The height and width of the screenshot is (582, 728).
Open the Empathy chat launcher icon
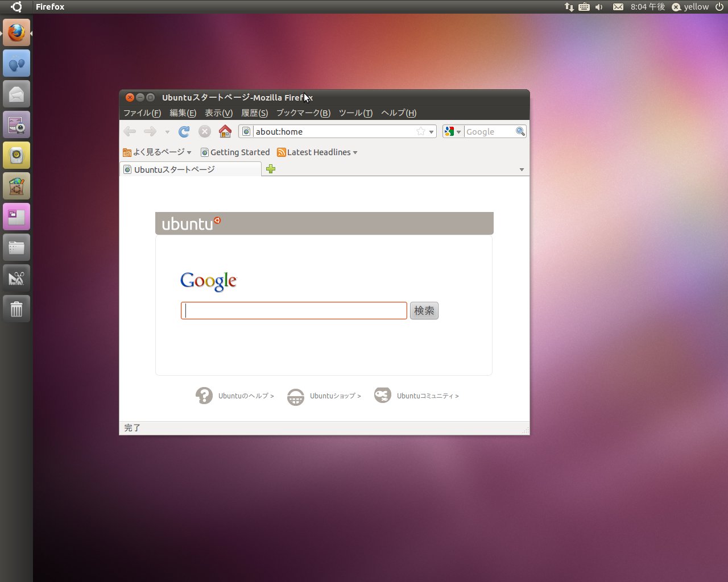point(16,63)
